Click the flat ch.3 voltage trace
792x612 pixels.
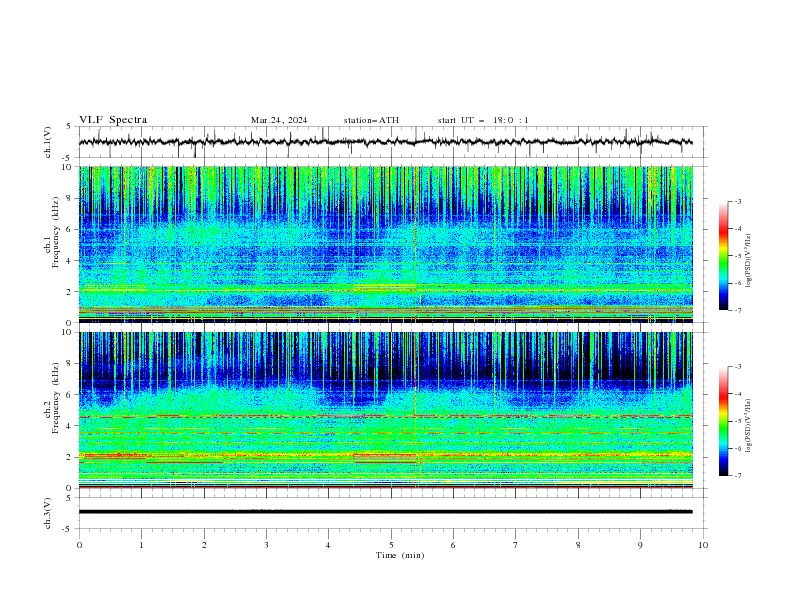click(385, 512)
